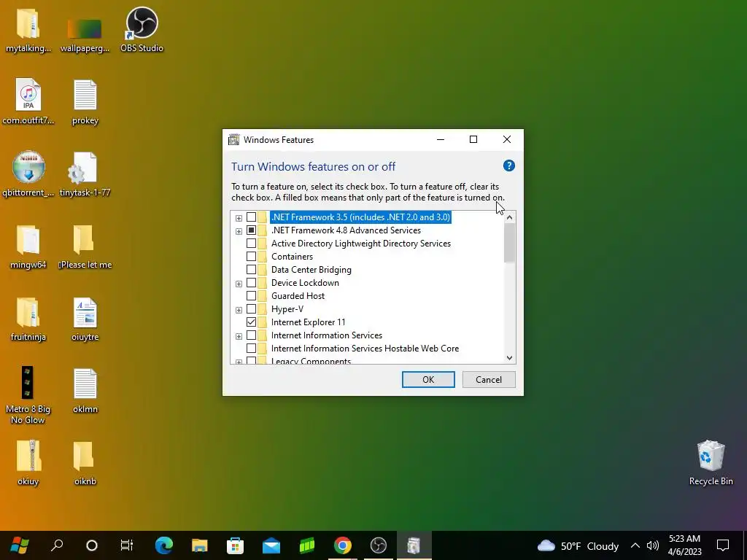This screenshot has width=747, height=560.
Task: Click Cancel in Windows Features dialog
Action: (489, 379)
